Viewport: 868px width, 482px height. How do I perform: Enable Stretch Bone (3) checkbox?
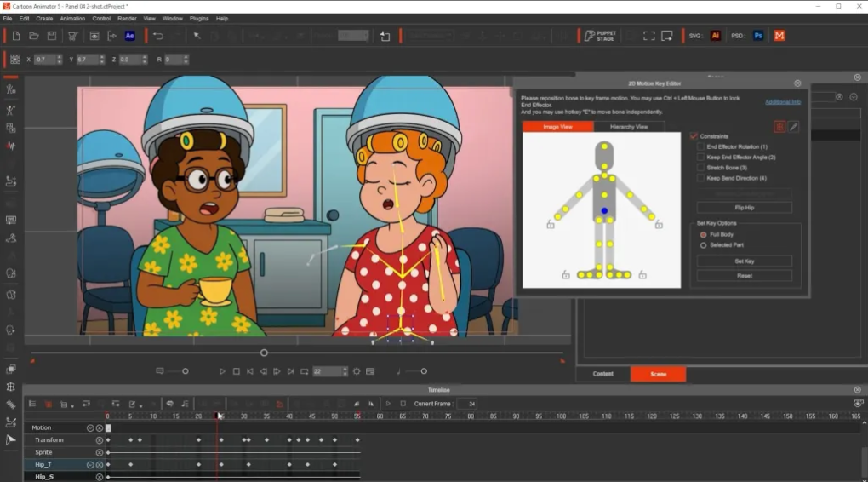click(700, 167)
